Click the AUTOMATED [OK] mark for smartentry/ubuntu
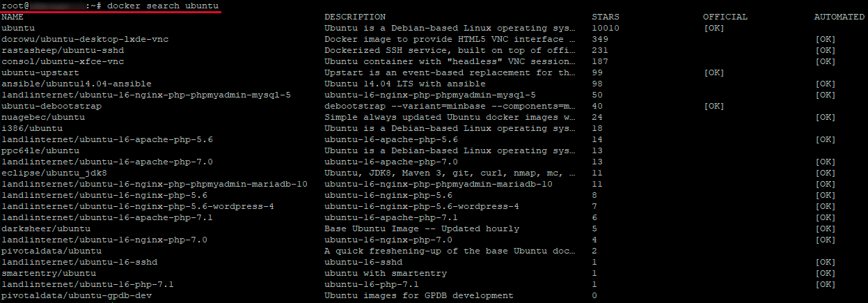 tap(825, 273)
